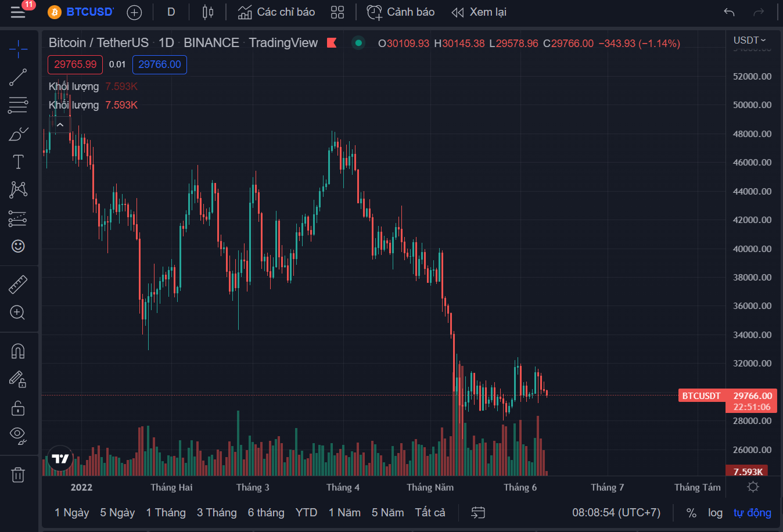
Task: Select the ruler measure tool
Action: 18,284
